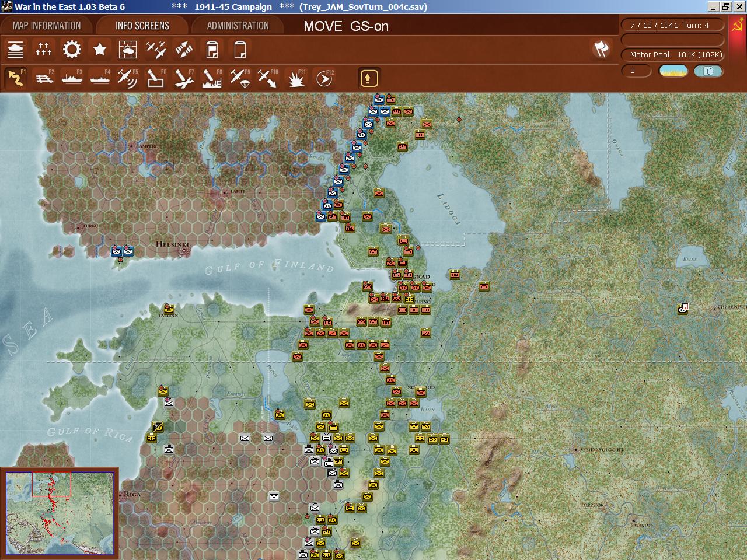Image resolution: width=747 pixels, height=560 pixels.
Task: Restore down the game window
Action: (x=726, y=7)
